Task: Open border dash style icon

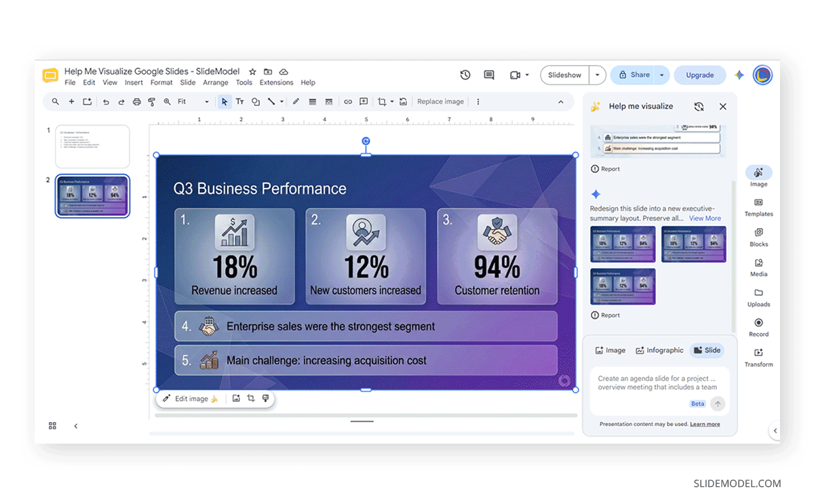Action: [x=328, y=102]
